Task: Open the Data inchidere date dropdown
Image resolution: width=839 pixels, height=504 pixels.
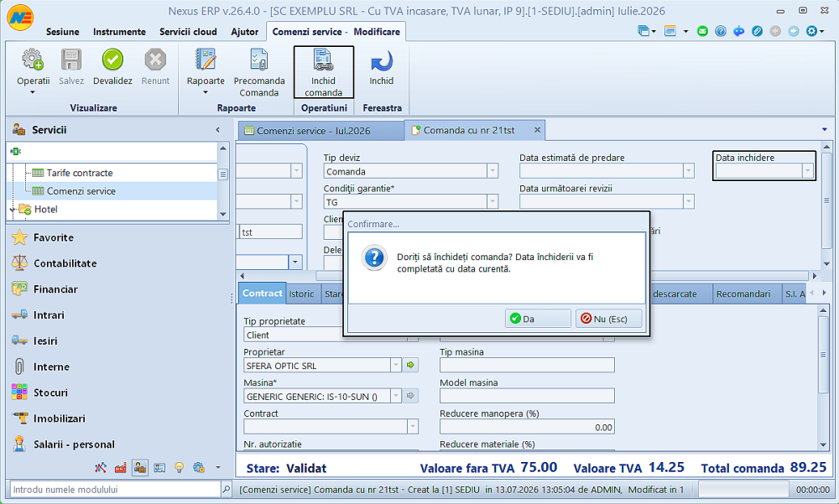Action: (807, 171)
